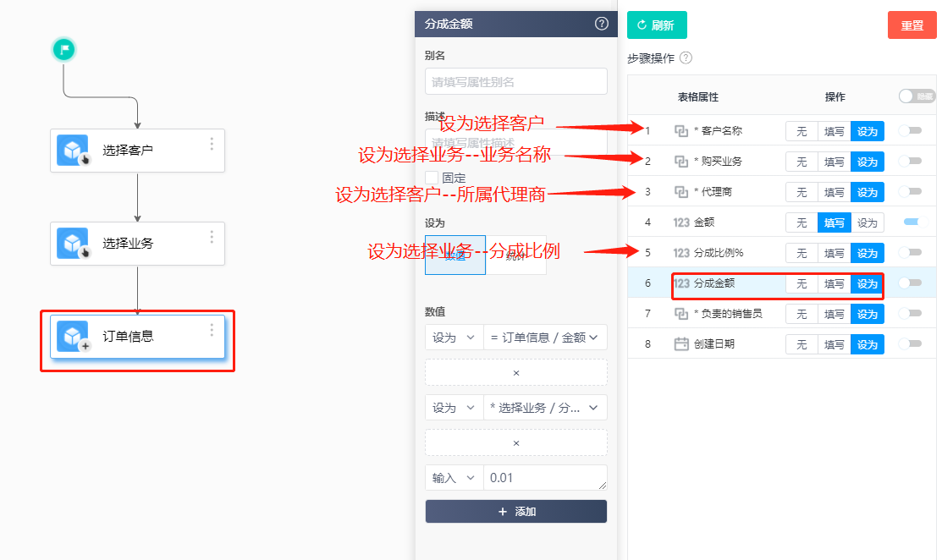
Task: Enable the toggle for 客户名称 row
Action: pyautogui.click(x=908, y=131)
